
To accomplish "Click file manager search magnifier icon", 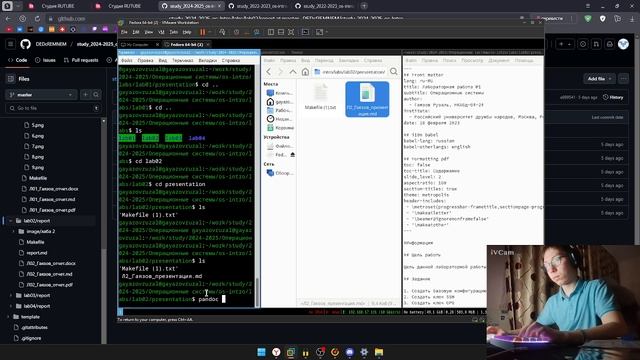I will click(x=393, y=72).
